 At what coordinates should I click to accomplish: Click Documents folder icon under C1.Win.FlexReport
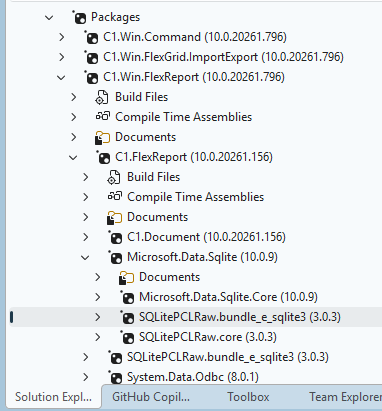(x=102, y=138)
